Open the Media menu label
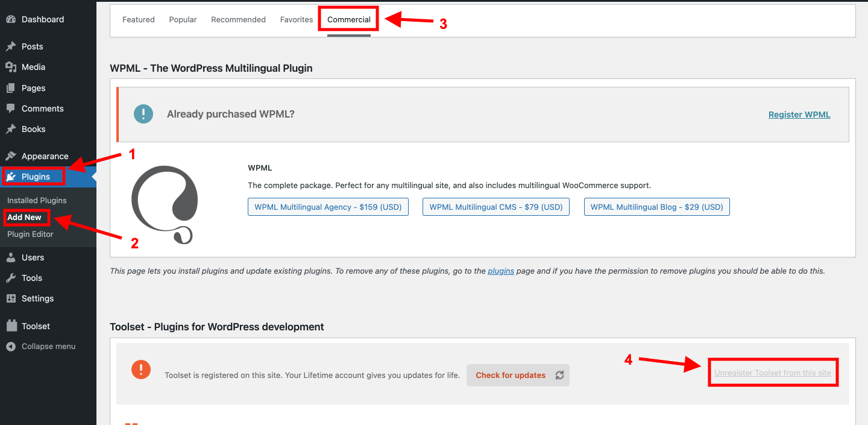 (34, 67)
